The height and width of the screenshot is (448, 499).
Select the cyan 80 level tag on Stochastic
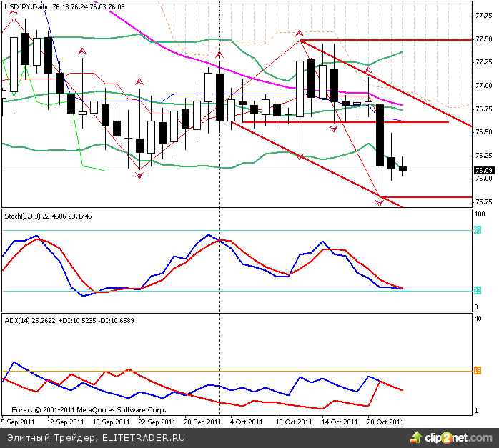[x=477, y=230]
